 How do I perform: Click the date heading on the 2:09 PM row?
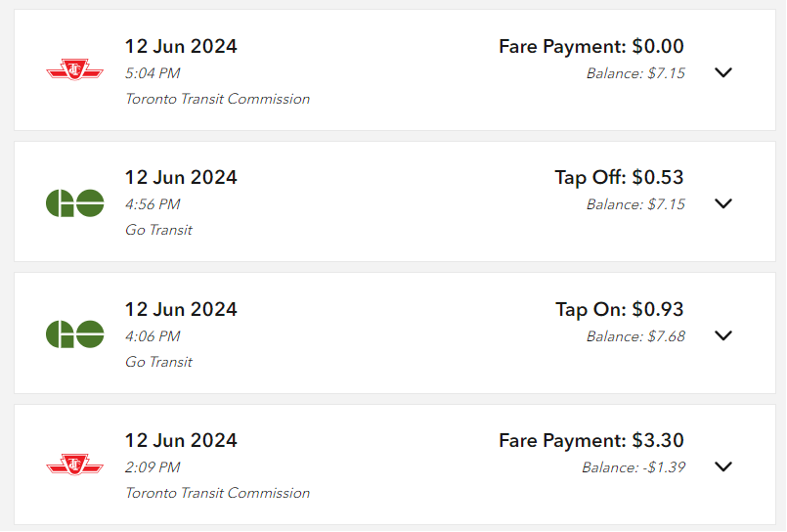[181, 440]
